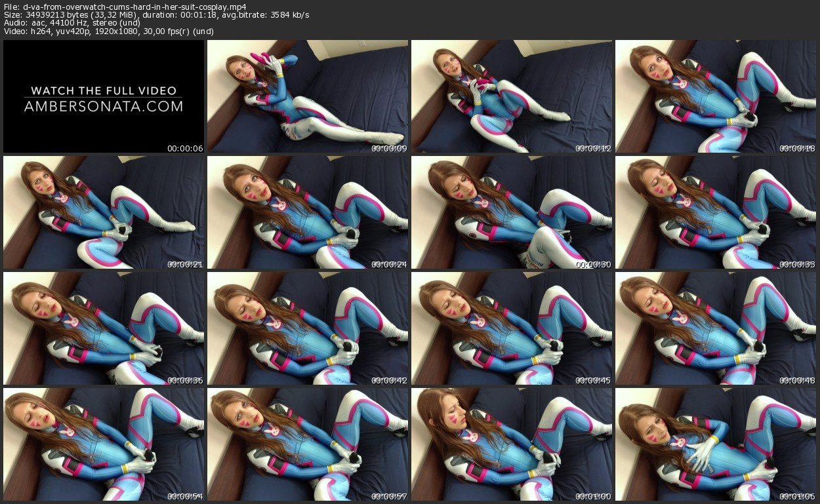This screenshot has height=504, width=820.
Task: Open the frame at 00:00:24
Action: click(308, 212)
